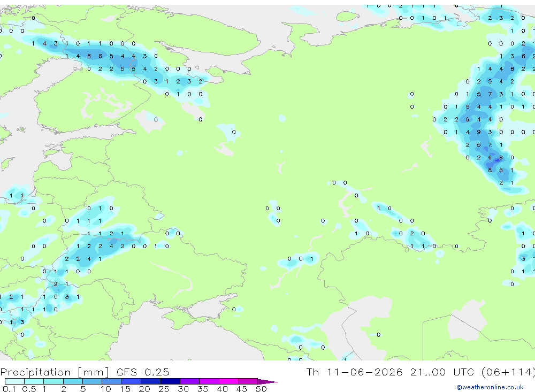Select the 10 to 15 mm legend swatch
The height and width of the screenshot is (392, 535).
pyautogui.click(x=112, y=381)
